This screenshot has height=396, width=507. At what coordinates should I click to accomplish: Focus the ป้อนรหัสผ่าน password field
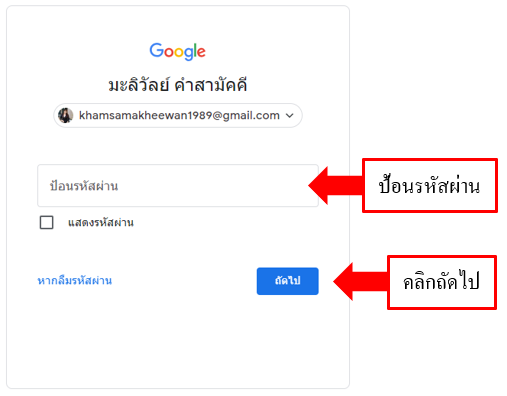[178, 186]
